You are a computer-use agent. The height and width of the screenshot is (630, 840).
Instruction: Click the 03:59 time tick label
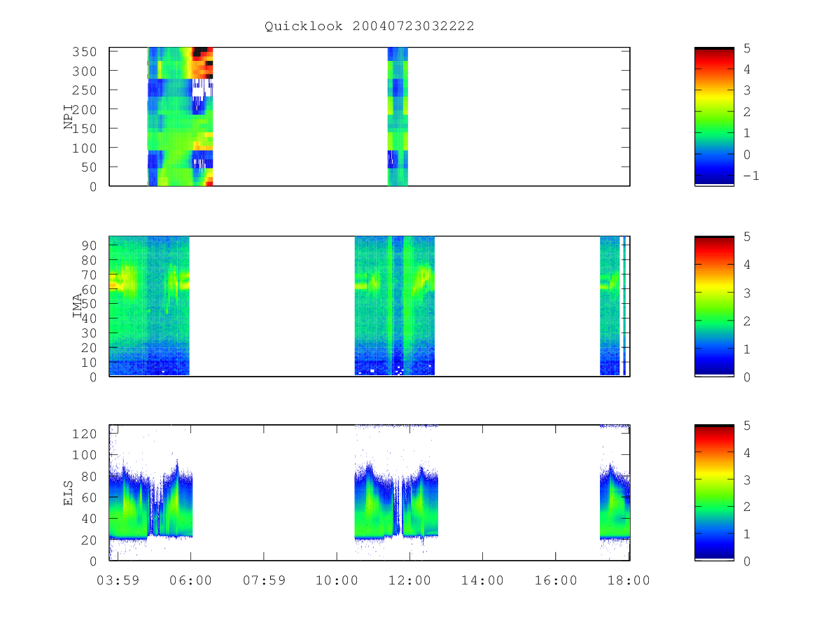tap(118, 580)
